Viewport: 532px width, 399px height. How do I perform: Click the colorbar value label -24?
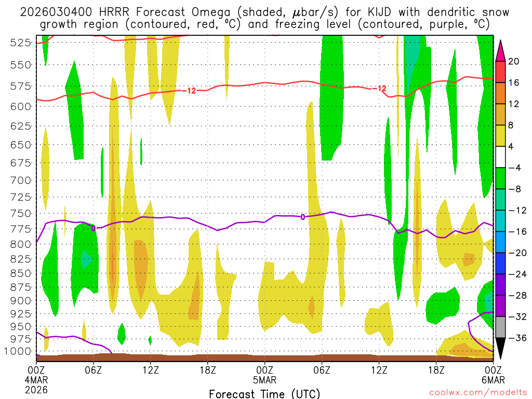point(517,274)
